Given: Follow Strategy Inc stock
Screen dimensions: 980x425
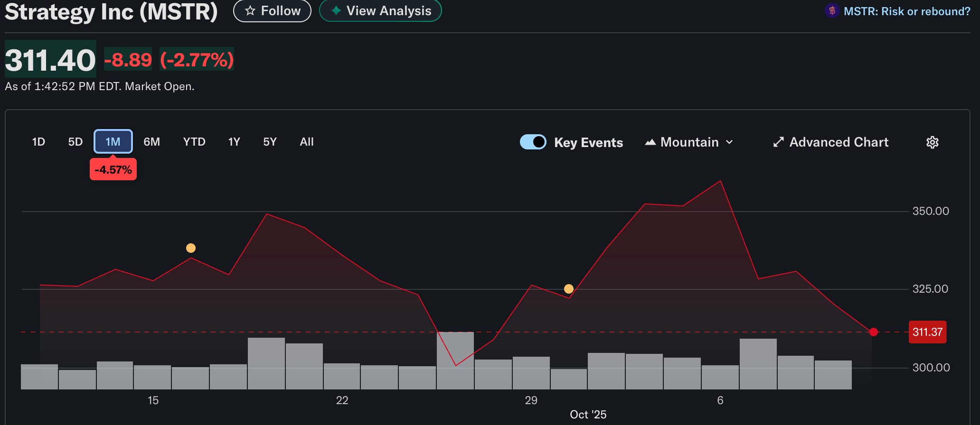Looking at the screenshot, I should (272, 10).
